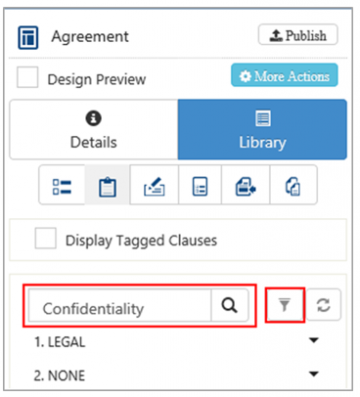Click the magnifier search button
The image size is (360, 397).
pos(230,305)
